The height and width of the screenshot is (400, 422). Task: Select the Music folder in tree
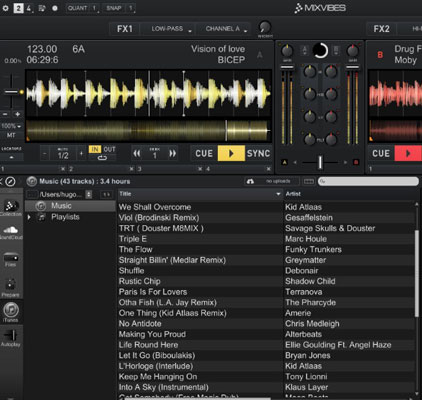coord(70,206)
